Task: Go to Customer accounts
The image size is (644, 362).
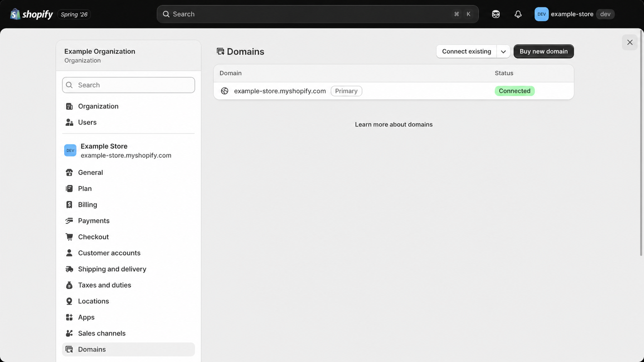Action: point(128,253)
